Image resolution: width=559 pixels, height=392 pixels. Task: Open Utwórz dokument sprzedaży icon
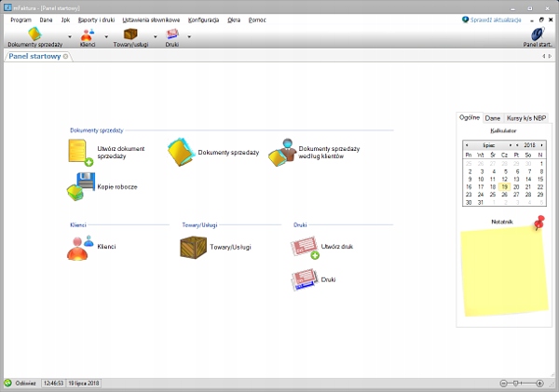(x=81, y=153)
